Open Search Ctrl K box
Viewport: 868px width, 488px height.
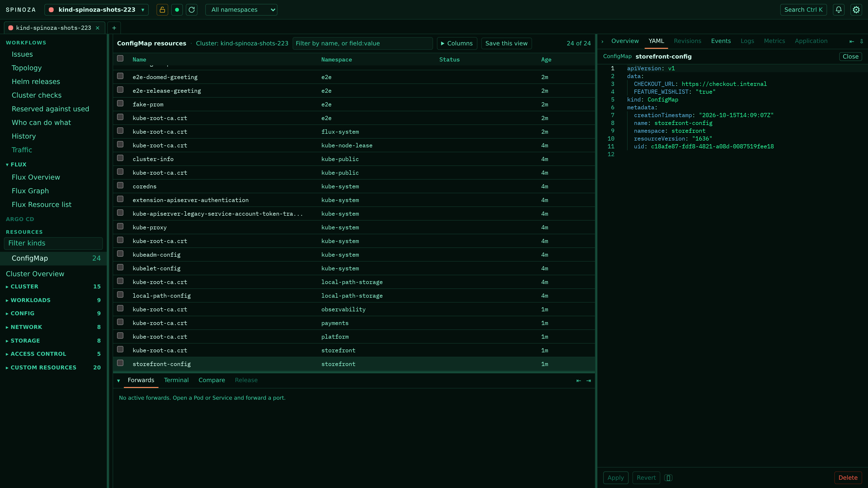(x=803, y=10)
